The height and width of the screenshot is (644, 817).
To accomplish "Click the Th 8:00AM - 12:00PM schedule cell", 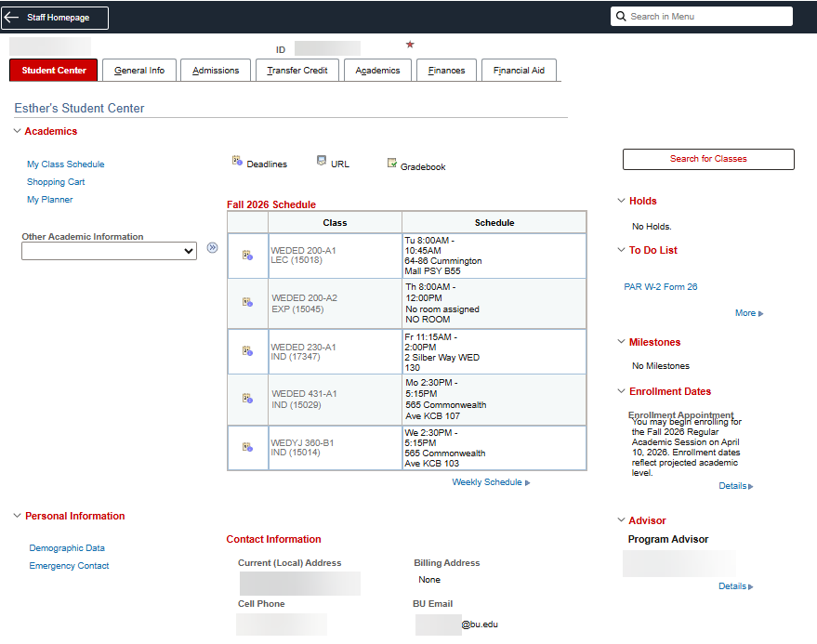I will point(494,303).
